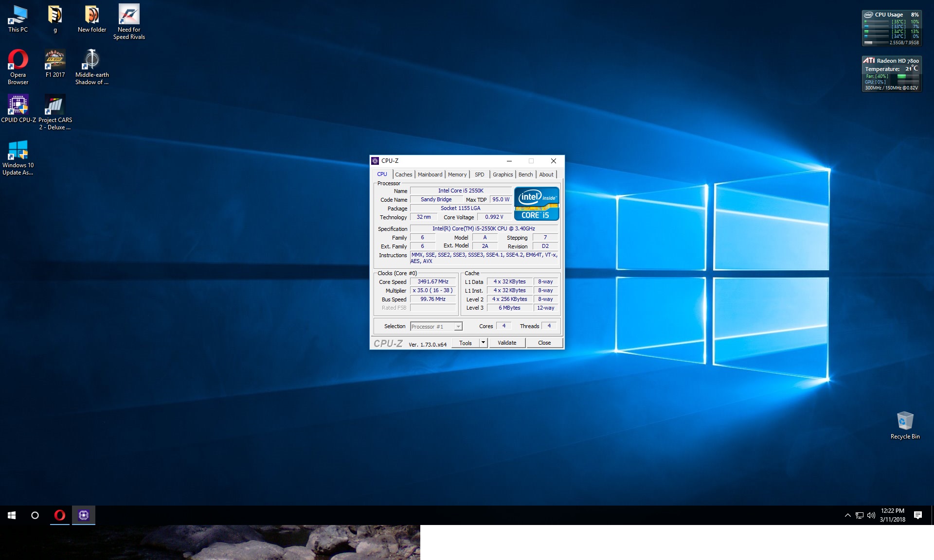This screenshot has width=934, height=560.
Task: Click the Intel Core i5 logo image
Action: [x=537, y=204]
